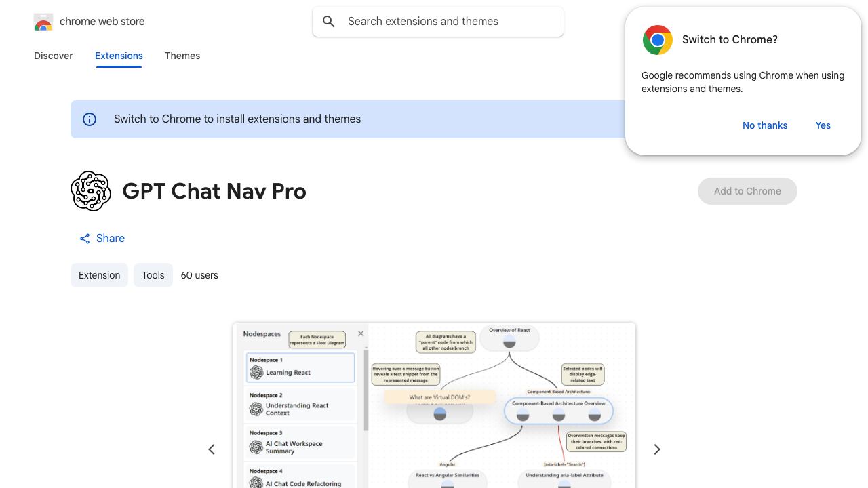Viewport: 868px width, 488px height.
Task: Click the Switch to Chrome? popup title
Action: (x=730, y=39)
